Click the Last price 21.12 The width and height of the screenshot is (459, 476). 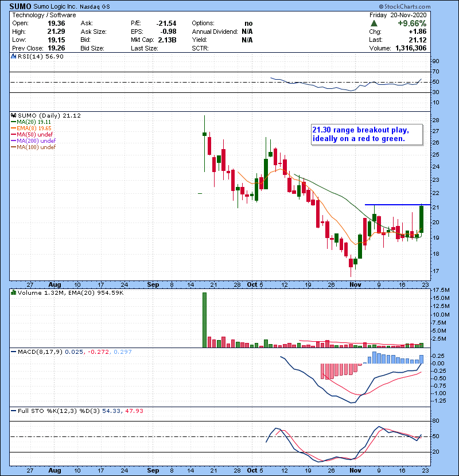pyautogui.click(x=417, y=40)
